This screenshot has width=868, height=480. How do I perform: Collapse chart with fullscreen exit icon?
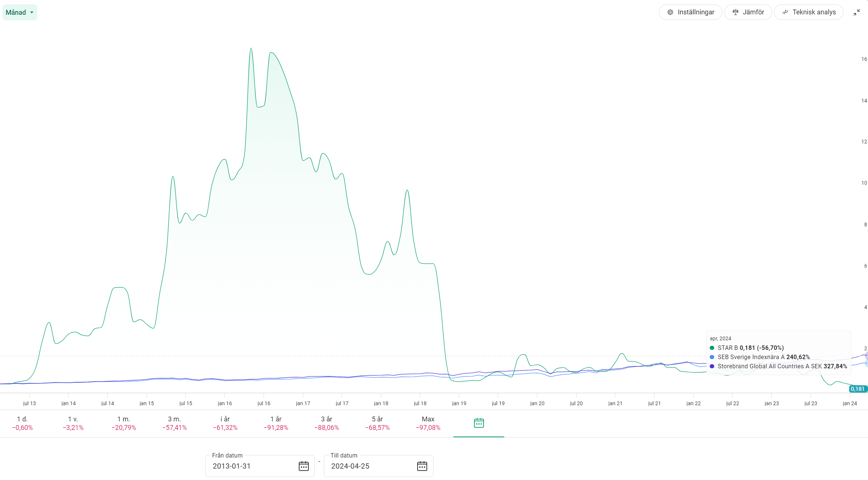click(857, 13)
